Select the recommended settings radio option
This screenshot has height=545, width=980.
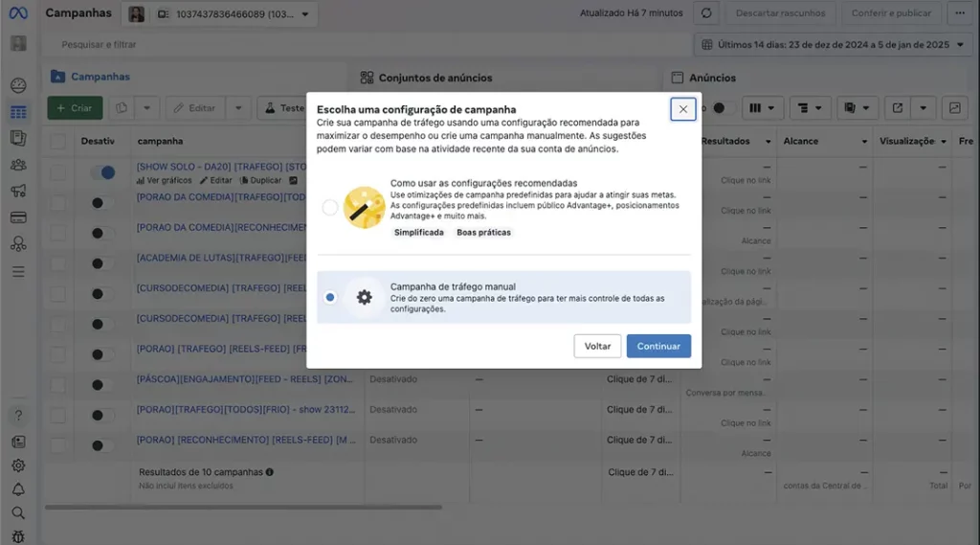coord(330,208)
